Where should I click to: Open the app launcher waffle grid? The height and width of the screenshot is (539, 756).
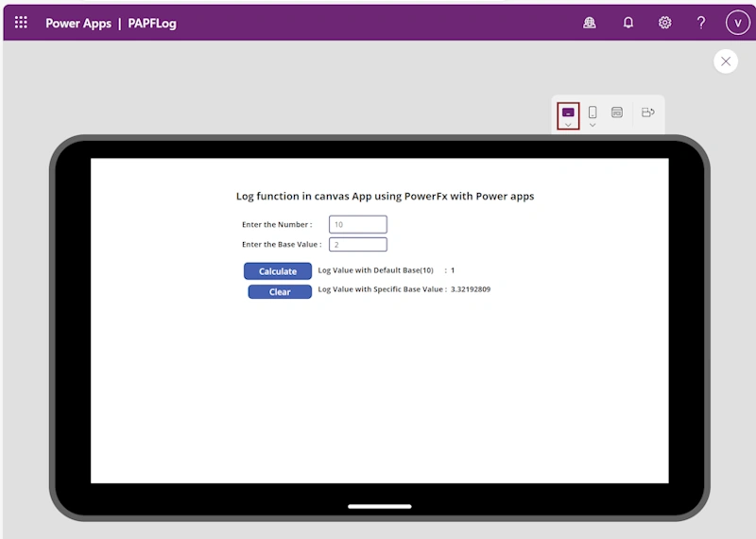pyautogui.click(x=21, y=23)
